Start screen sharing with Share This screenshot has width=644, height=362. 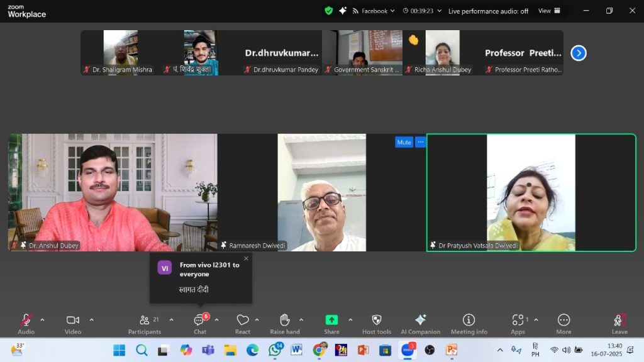click(x=331, y=322)
